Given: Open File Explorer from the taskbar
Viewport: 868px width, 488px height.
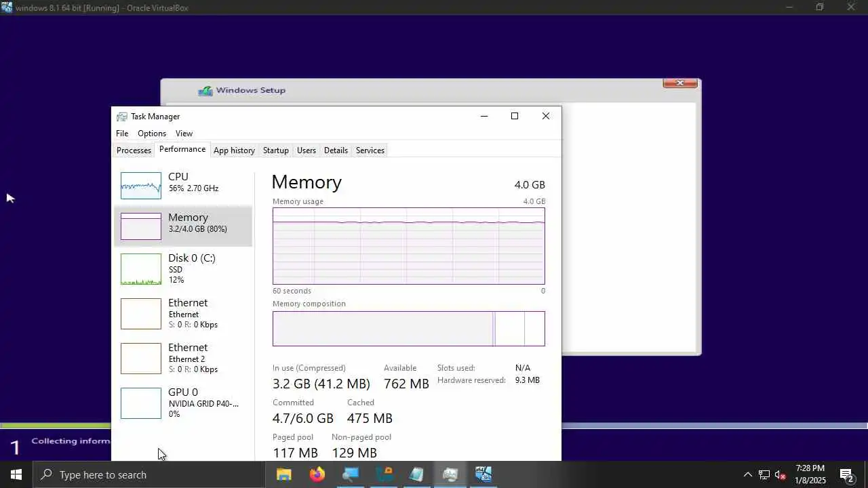Looking at the screenshot, I should tap(284, 474).
